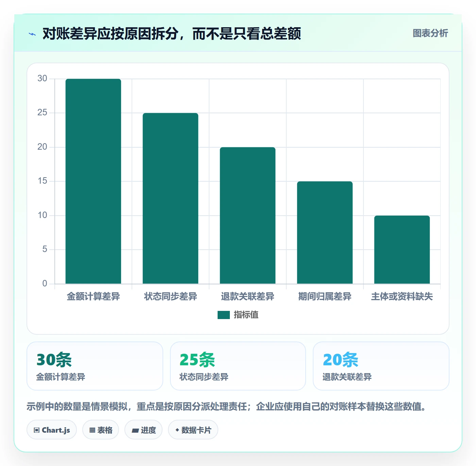Click the 进度 tag chip
The image size is (476, 466).
click(143, 430)
